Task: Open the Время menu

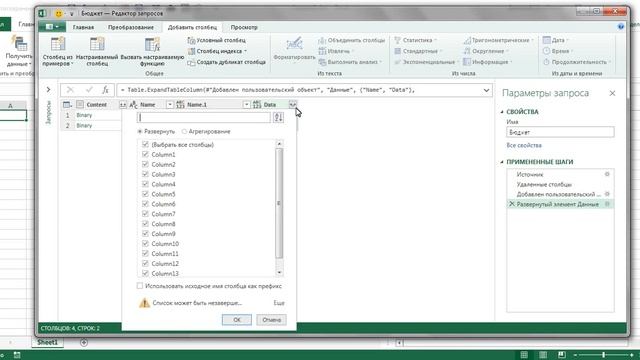Action: click(558, 51)
